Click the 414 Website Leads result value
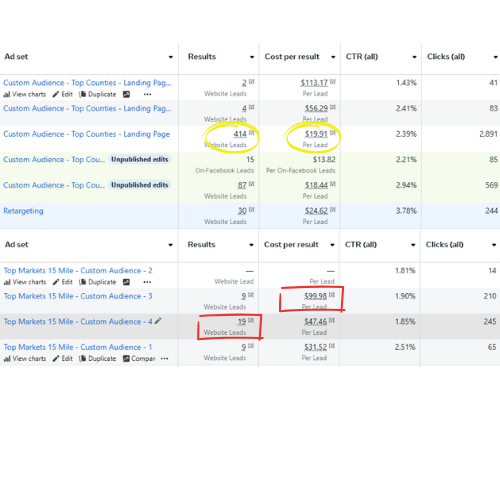500x500 pixels. click(240, 134)
